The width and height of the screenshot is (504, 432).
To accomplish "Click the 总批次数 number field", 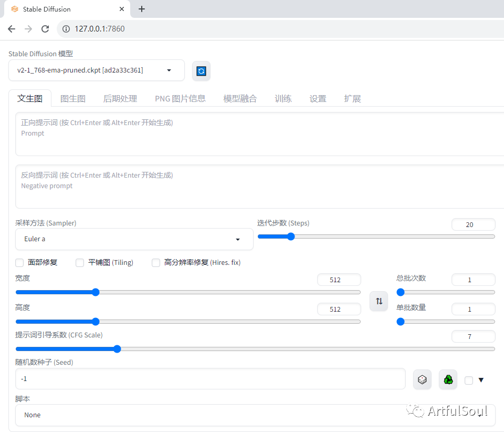I will click(474, 280).
